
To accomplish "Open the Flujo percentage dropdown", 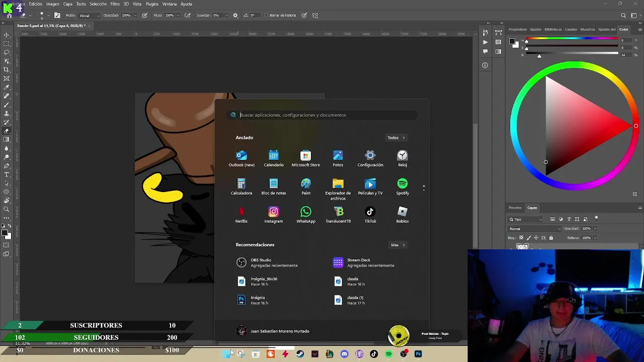I will 178,16.
